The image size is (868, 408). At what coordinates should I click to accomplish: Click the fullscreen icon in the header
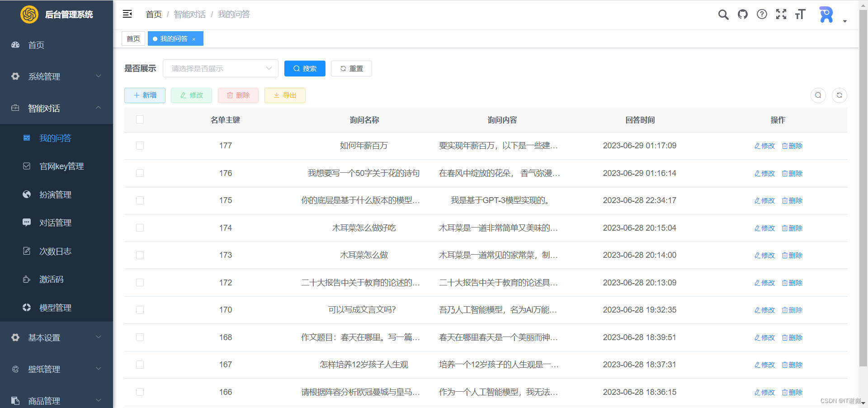781,14
